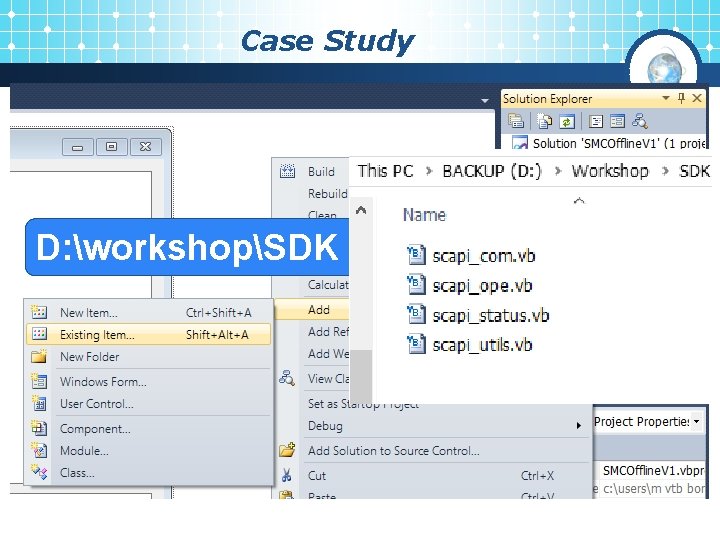Image resolution: width=720 pixels, height=540 pixels.
Task: Open the file scapi_com.vb
Action: 472,256
